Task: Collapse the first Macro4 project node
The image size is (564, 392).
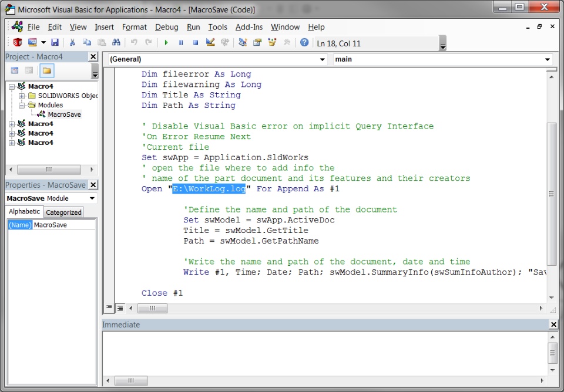Action: pyautogui.click(x=12, y=86)
